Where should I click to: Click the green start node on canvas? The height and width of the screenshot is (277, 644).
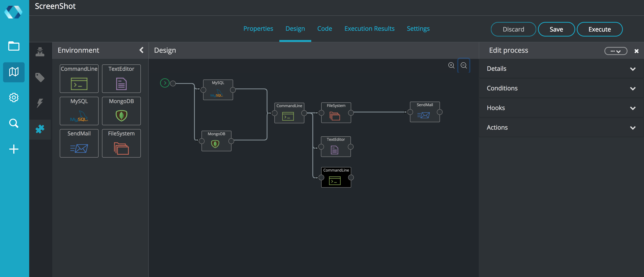[x=165, y=83]
